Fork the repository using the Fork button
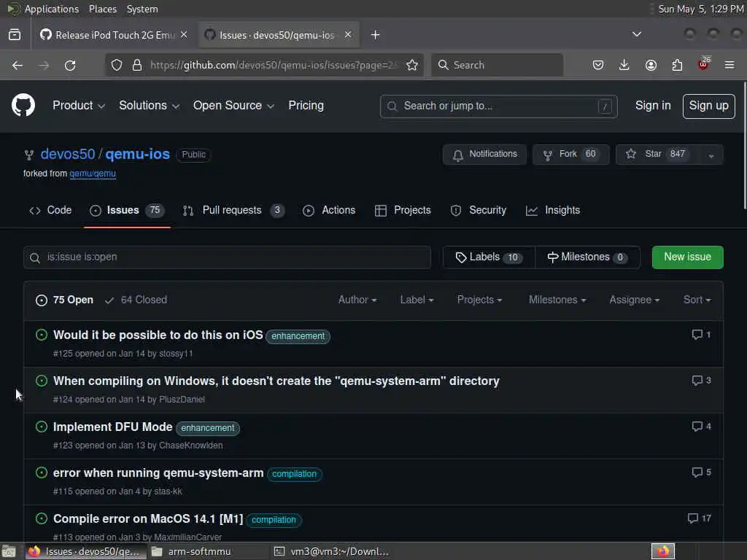 570,155
